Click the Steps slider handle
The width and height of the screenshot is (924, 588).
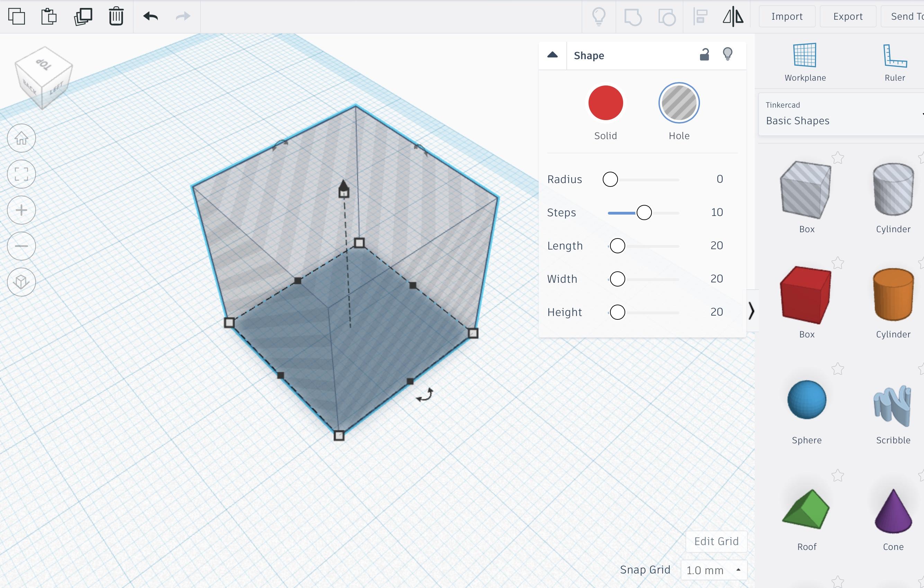tap(644, 212)
